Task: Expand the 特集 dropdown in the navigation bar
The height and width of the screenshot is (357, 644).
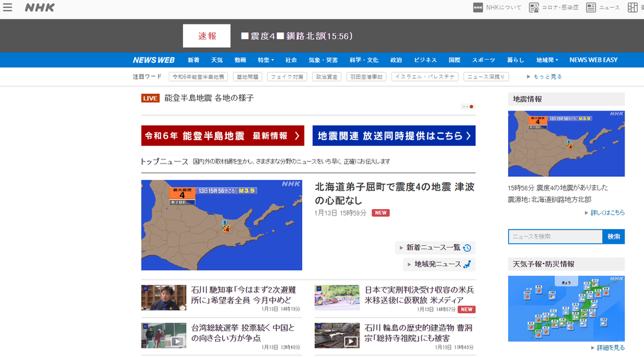Action: pos(265,60)
